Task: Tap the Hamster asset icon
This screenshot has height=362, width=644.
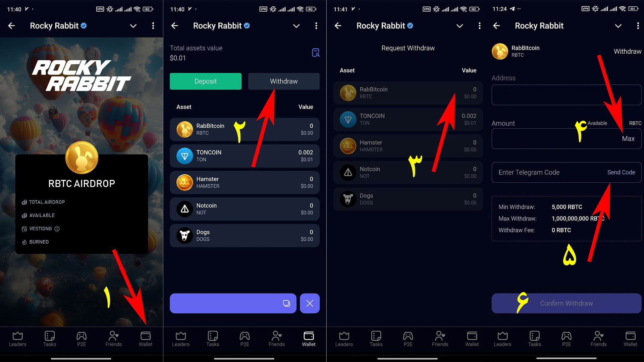Action: click(184, 182)
